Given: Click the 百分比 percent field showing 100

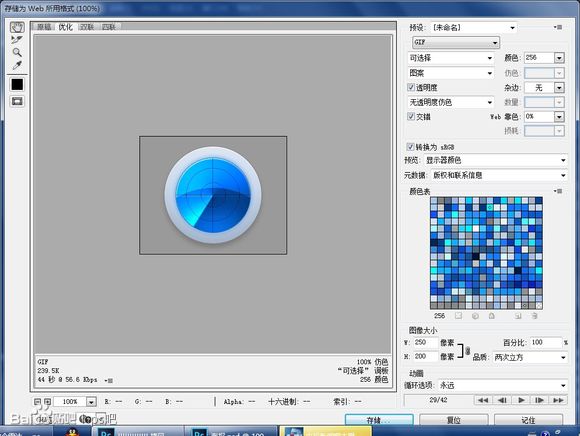Looking at the screenshot, I should coord(546,342).
